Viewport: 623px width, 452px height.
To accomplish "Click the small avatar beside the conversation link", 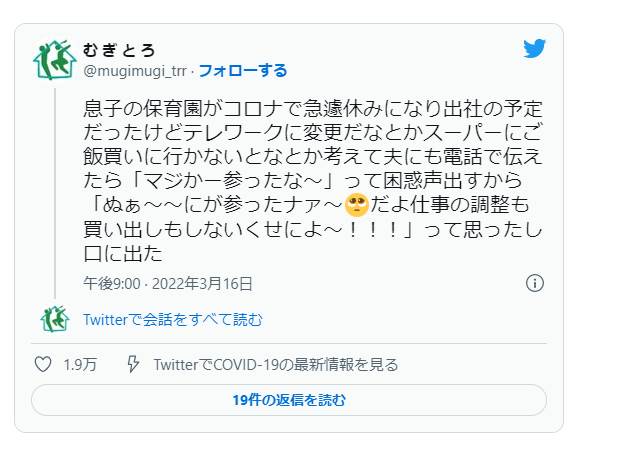I will (x=55, y=319).
